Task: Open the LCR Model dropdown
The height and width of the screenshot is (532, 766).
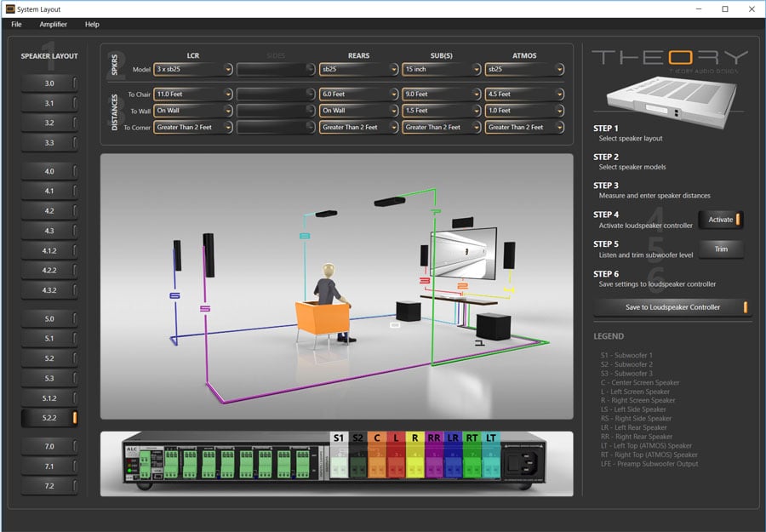Action: click(193, 69)
